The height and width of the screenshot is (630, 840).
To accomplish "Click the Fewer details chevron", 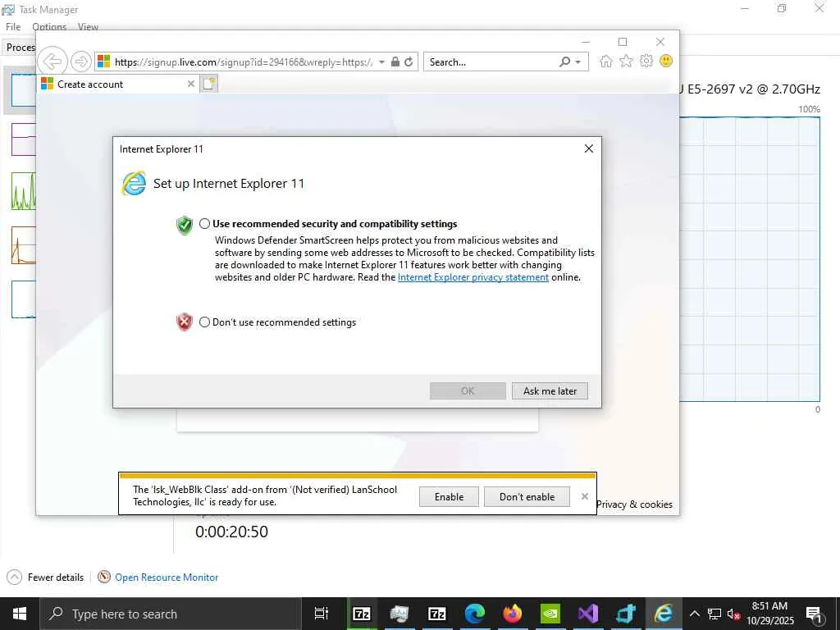I will (14, 577).
